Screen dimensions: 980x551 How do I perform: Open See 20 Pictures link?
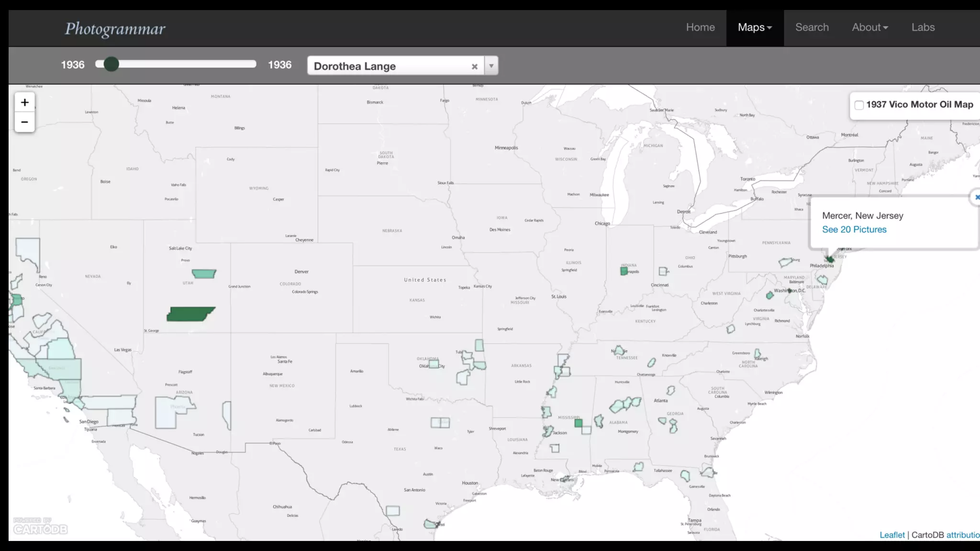tap(854, 230)
